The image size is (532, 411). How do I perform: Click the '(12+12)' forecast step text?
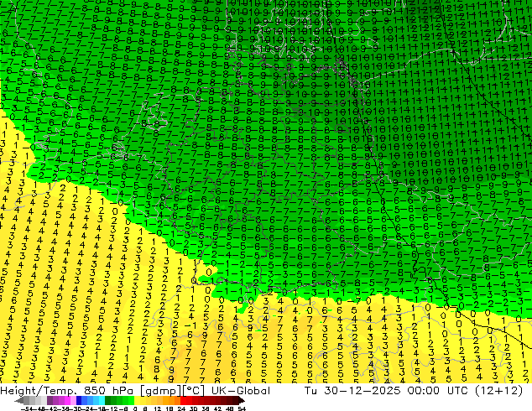pyautogui.click(x=498, y=391)
